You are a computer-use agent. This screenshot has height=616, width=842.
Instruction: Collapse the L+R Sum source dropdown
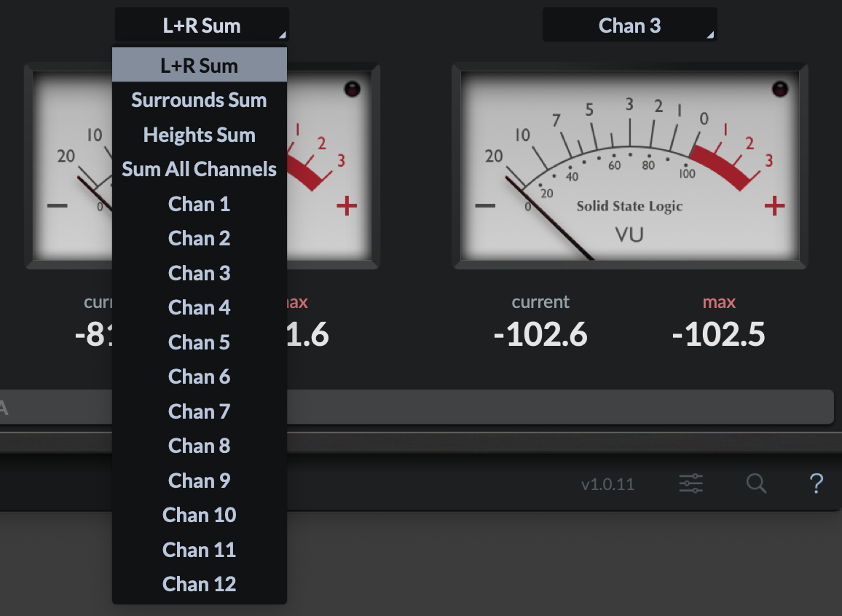click(x=202, y=25)
